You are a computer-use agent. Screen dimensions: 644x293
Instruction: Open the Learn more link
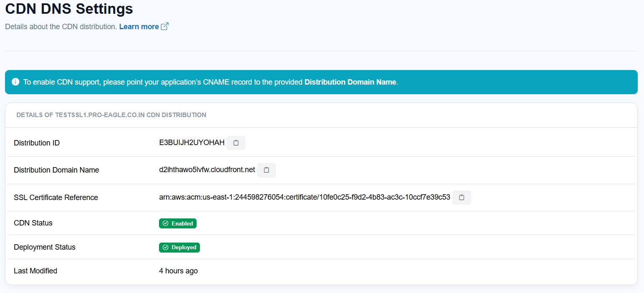pyautogui.click(x=139, y=27)
